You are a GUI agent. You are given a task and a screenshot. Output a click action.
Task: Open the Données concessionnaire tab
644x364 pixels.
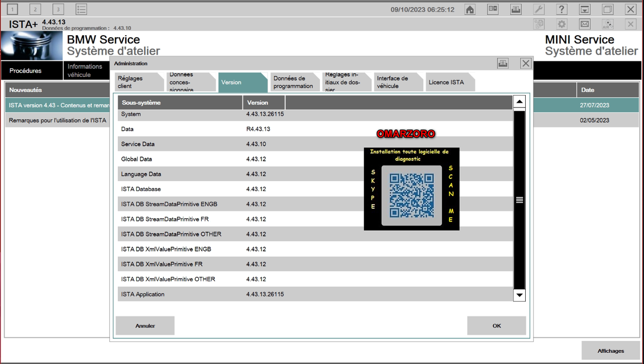191,82
